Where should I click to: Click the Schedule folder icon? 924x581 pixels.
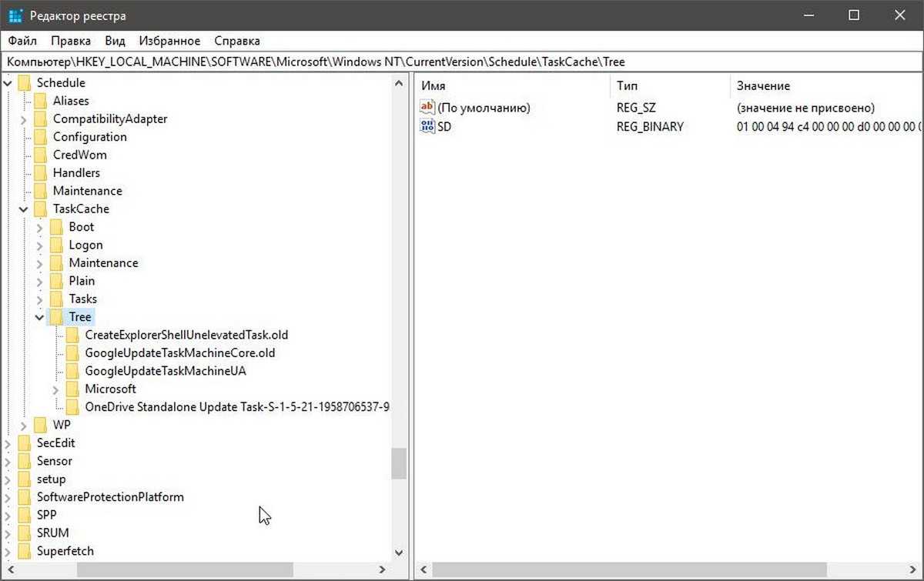click(24, 82)
